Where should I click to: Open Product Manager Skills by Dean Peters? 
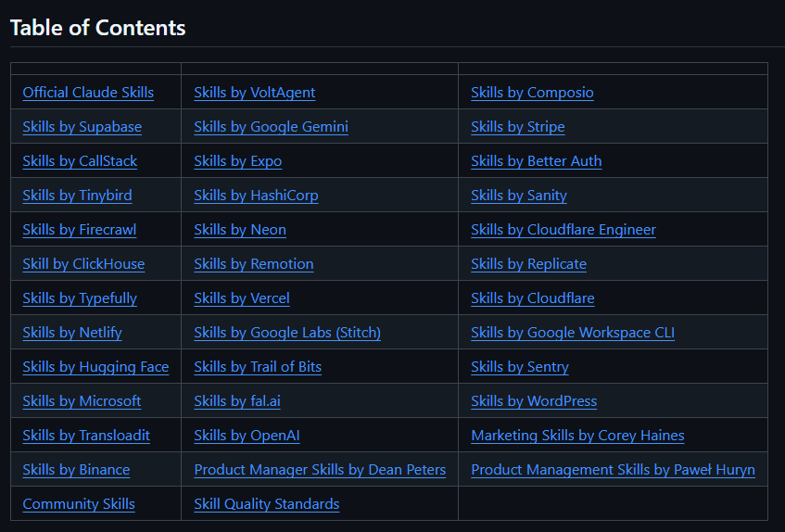coord(319,470)
